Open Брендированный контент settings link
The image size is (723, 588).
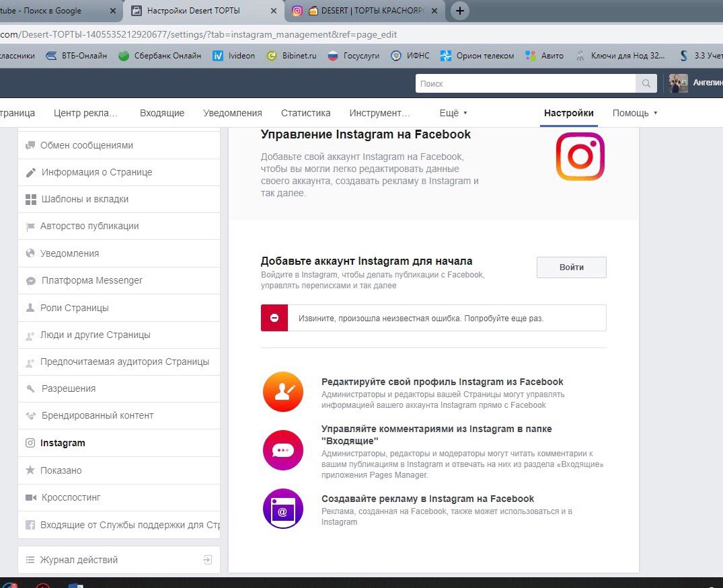119,416
